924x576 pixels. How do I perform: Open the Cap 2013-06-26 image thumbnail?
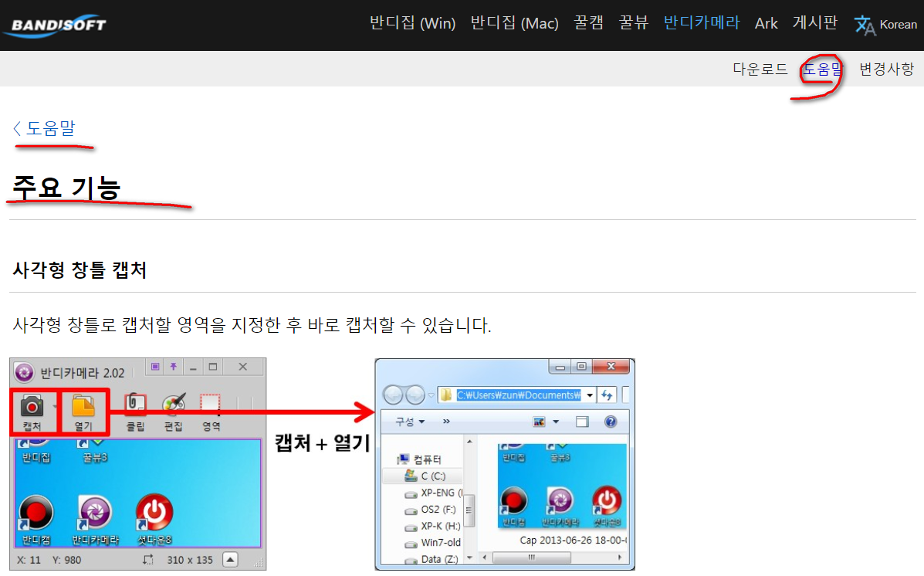pos(562,486)
